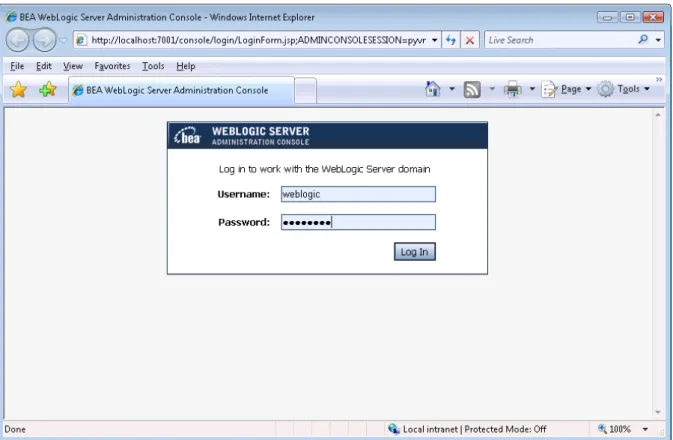Image resolution: width=673 pixels, height=440 pixels.
Task: Click the Local intranet security zone icon
Action: [x=394, y=428]
